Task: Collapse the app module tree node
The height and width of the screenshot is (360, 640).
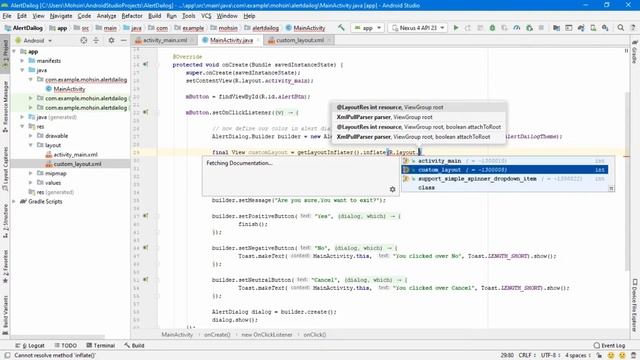Action: pos(15,51)
